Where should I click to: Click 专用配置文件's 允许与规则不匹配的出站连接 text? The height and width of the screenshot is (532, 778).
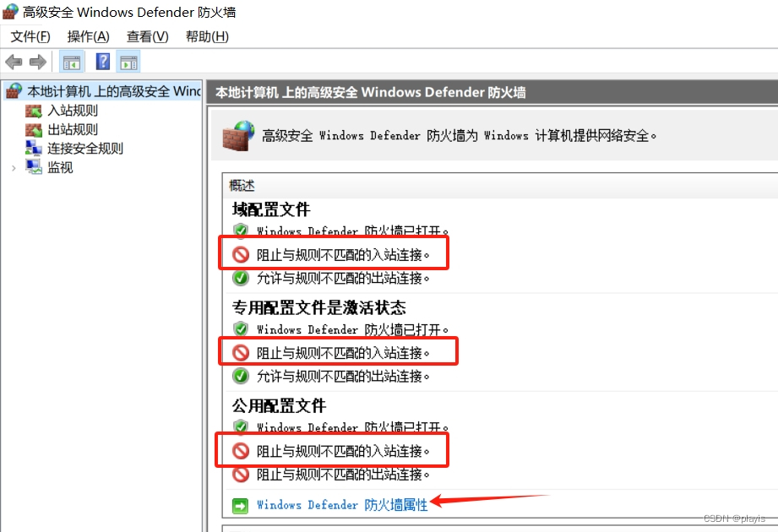pos(343,377)
